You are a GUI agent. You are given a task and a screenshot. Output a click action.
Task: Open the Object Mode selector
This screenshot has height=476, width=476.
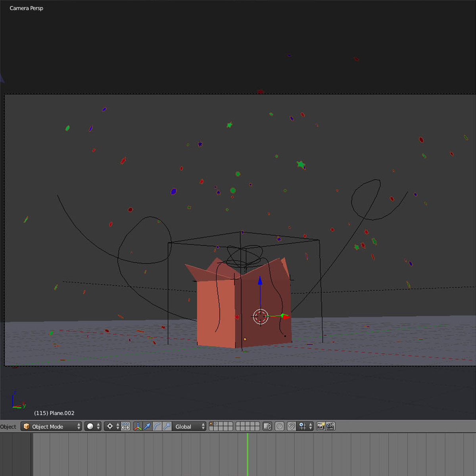click(x=51, y=426)
